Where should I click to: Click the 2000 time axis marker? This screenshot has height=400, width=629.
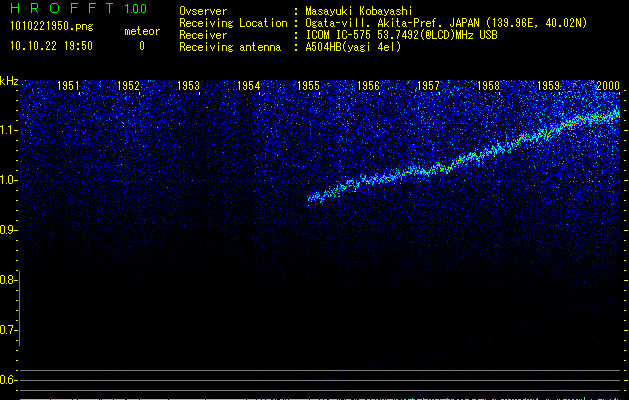click(608, 85)
